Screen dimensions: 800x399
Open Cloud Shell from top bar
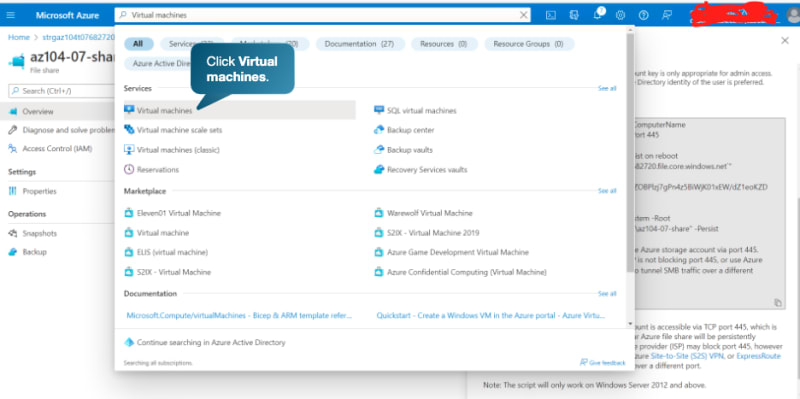click(x=551, y=15)
